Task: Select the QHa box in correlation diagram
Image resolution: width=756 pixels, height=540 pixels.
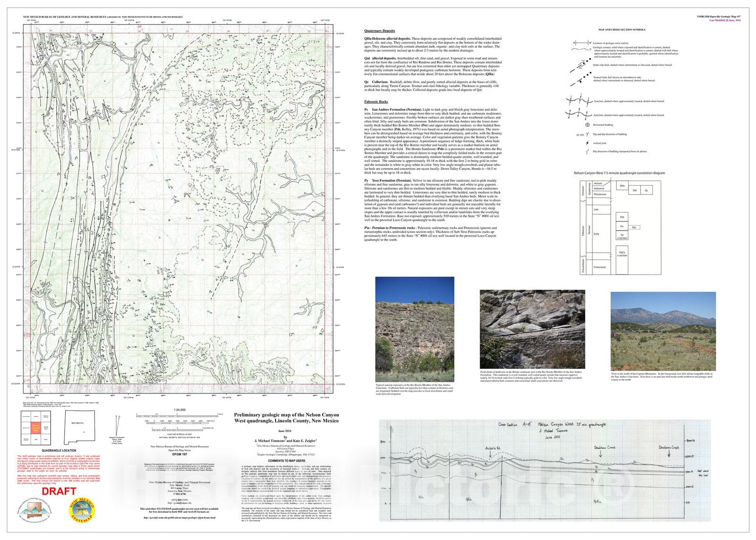Action: pyautogui.click(x=622, y=186)
